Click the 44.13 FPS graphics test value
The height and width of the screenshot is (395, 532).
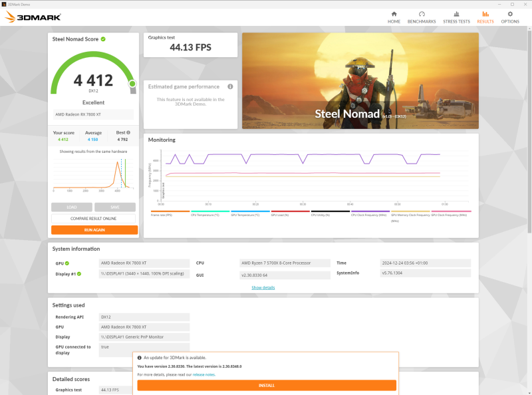tap(190, 47)
